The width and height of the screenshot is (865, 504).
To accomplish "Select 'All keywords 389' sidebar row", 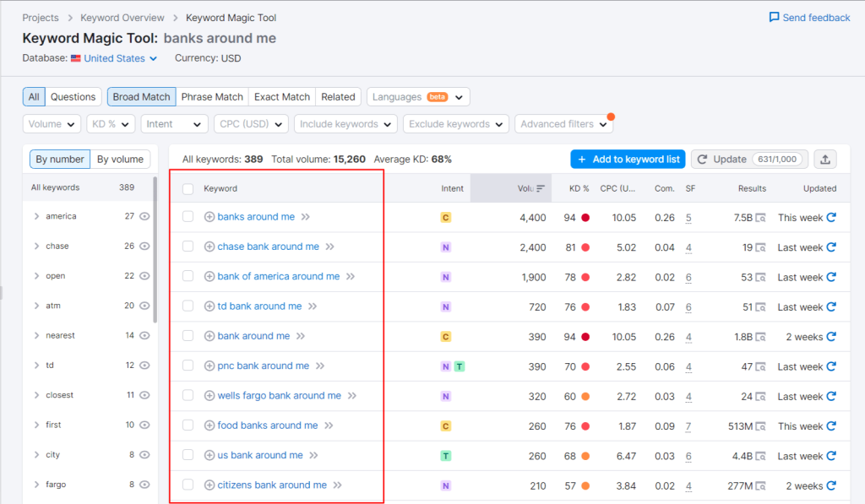I will (x=88, y=187).
